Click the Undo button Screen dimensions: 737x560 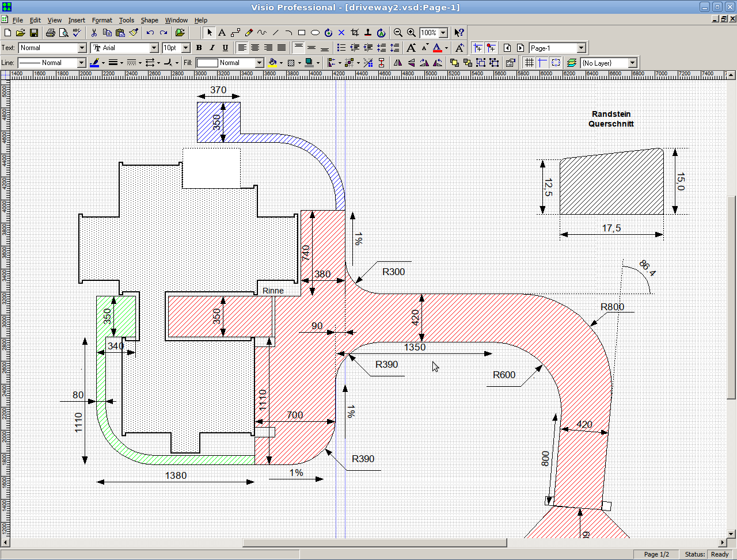[x=150, y=33]
